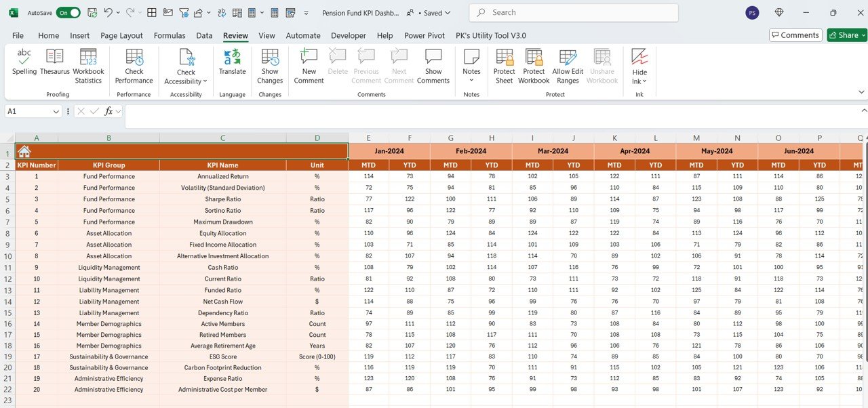This screenshot has width=868, height=408.
Task: Switch to the Data tab
Action: (204, 35)
